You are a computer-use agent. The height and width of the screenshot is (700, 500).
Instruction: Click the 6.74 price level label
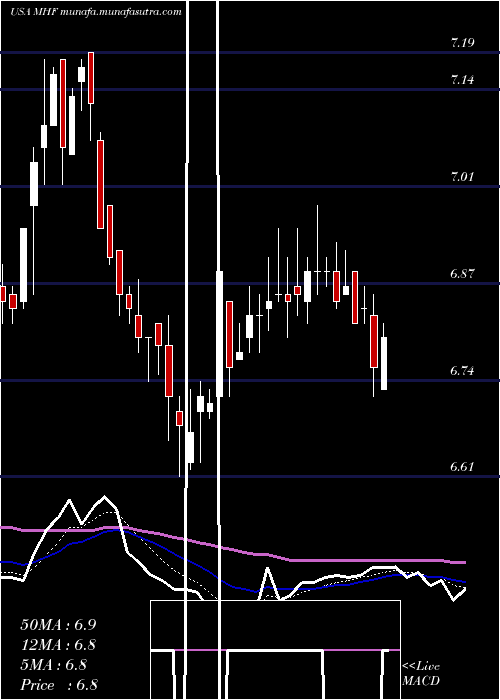click(462, 371)
